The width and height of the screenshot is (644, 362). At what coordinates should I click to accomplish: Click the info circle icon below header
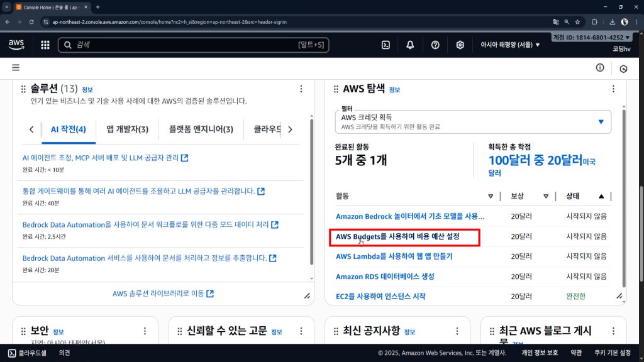[x=600, y=68]
